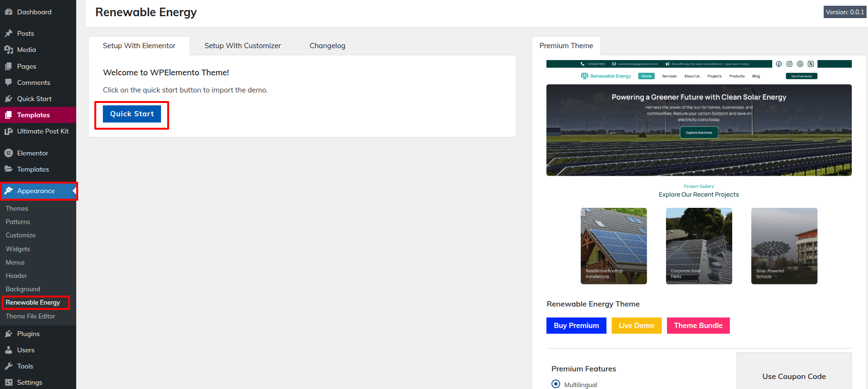
Task: Collapse the Appearance menu arrow
Action: 74,191
